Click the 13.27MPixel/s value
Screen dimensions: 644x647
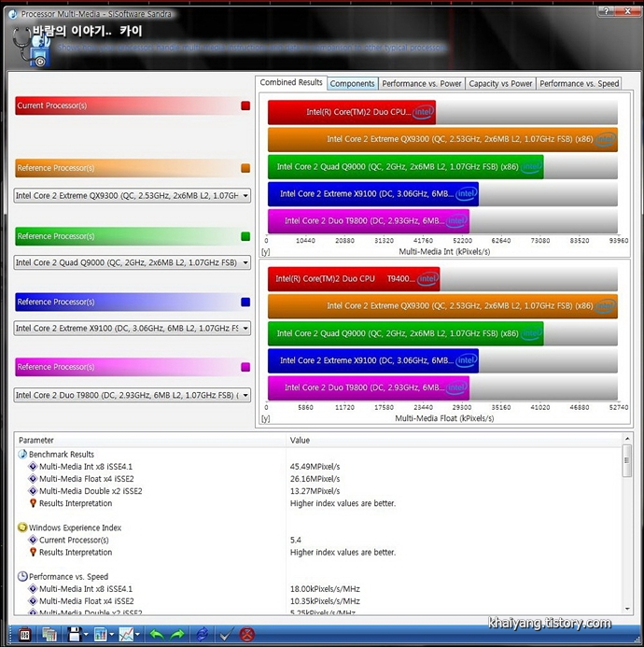pos(315,491)
